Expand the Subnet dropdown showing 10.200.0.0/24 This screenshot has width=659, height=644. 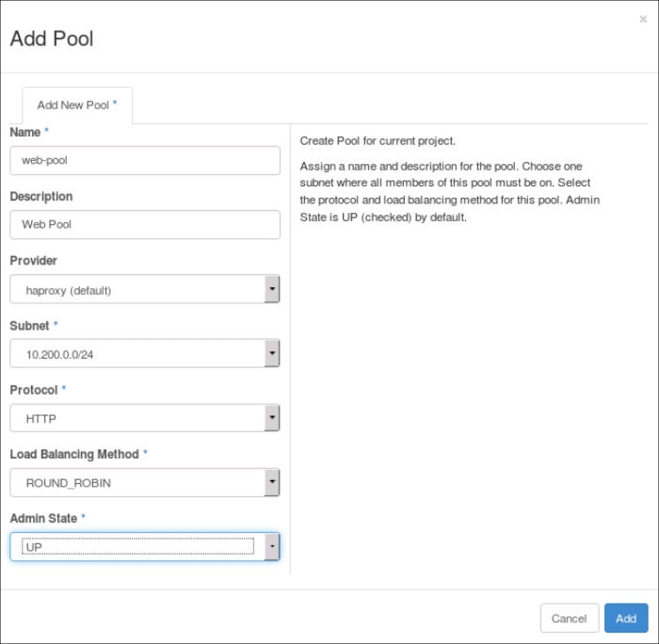[x=145, y=354]
